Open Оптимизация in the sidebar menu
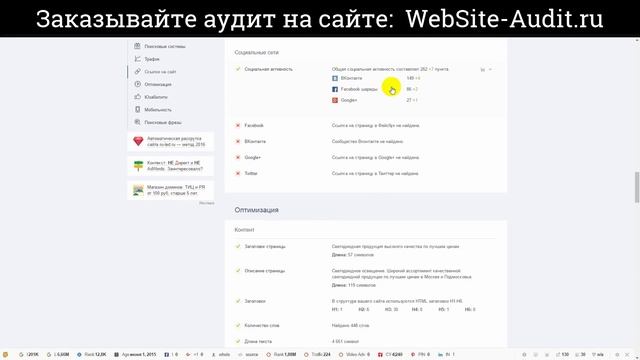This screenshot has width=640, height=360. (x=153, y=84)
